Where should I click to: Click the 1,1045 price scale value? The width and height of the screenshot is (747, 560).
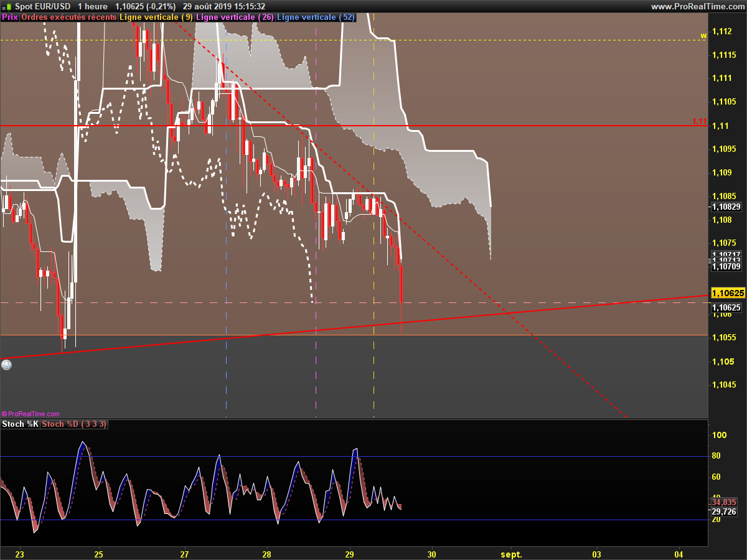724,385
